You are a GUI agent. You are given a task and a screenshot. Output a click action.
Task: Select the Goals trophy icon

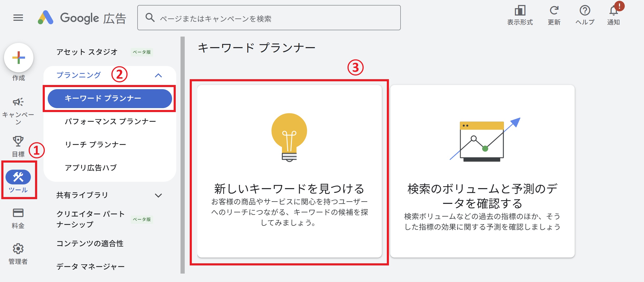point(18,141)
